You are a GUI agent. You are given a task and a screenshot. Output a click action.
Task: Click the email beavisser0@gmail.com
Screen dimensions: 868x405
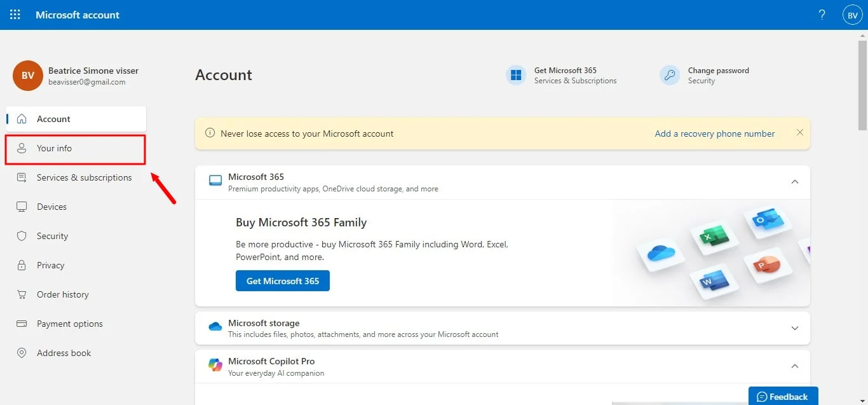pos(87,82)
